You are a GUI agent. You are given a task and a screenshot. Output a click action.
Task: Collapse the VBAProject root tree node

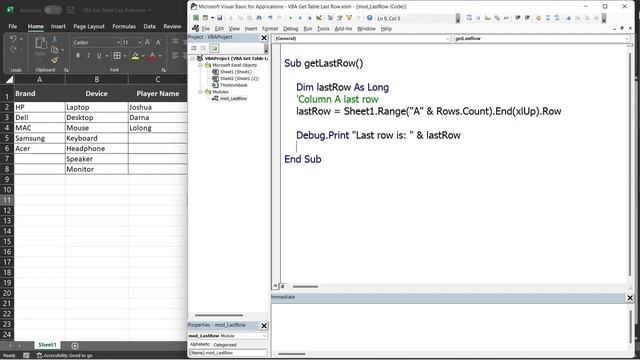tap(193, 58)
